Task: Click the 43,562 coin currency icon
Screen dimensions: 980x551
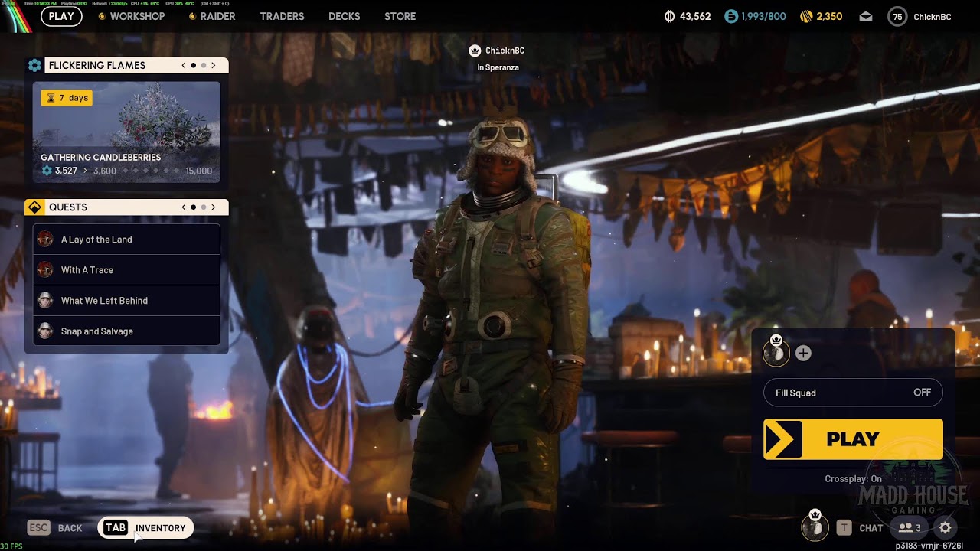Action: coord(670,16)
